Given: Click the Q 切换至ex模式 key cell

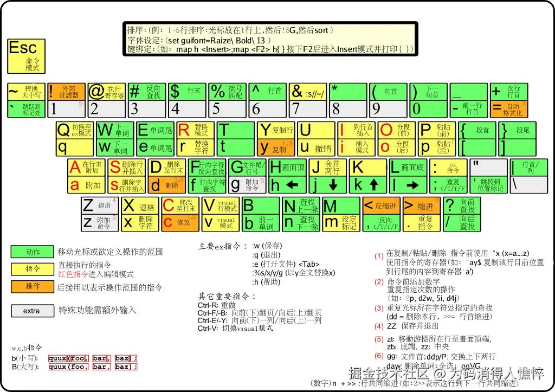Looking at the screenshot, I should (75, 130).
